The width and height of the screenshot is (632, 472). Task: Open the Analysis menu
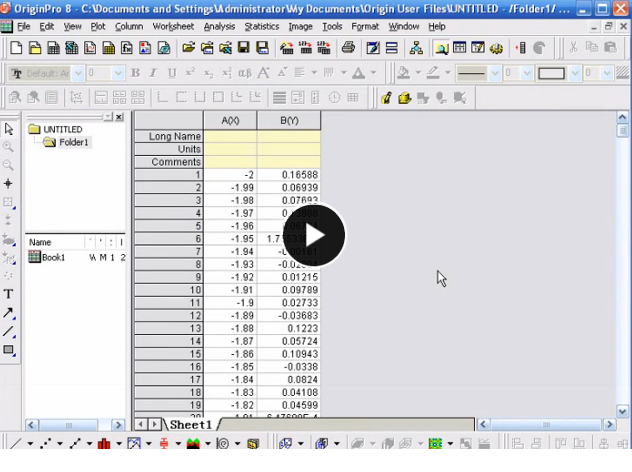coord(219,27)
